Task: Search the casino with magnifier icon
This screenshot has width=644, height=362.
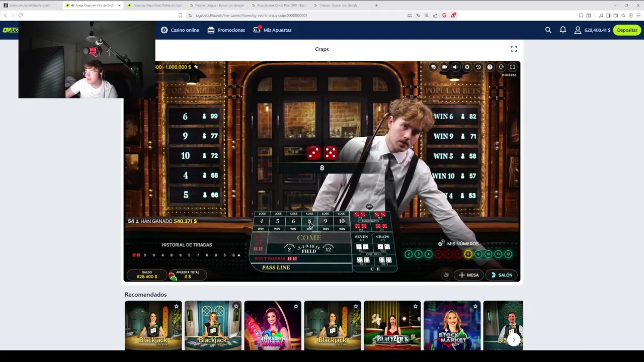Action: click(x=548, y=30)
